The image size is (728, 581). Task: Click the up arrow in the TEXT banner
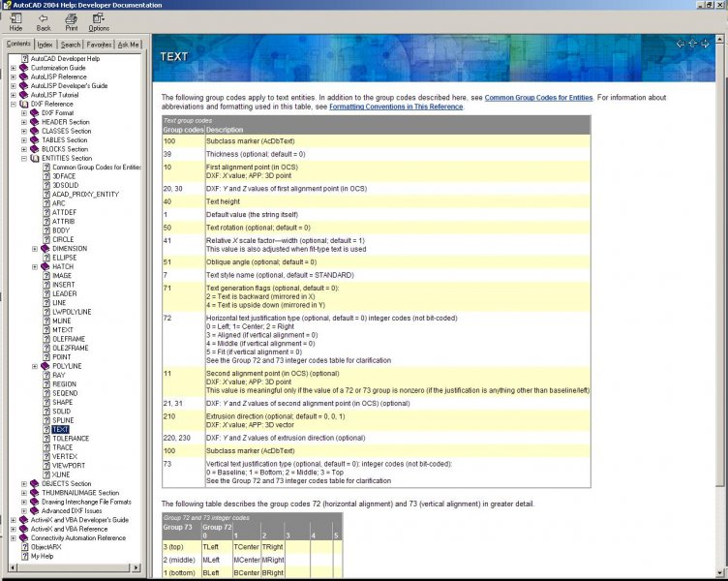(x=693, y=44)
